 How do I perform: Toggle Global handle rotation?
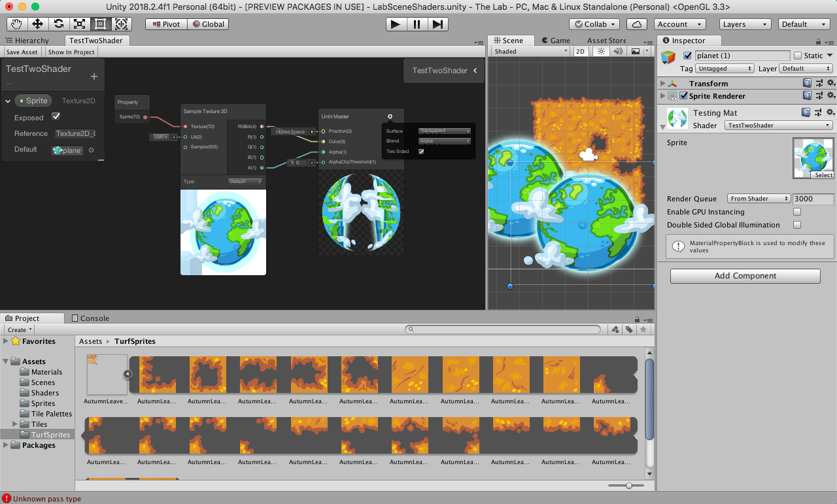207,24
